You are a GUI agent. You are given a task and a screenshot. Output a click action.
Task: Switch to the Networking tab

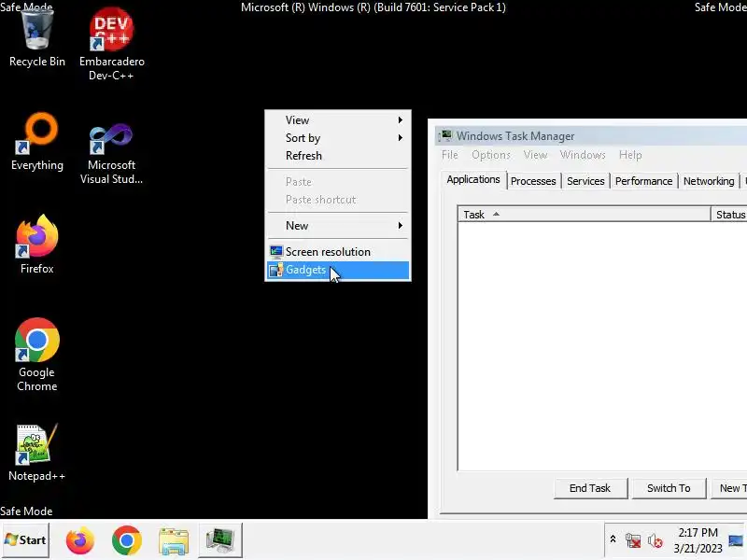[709, 181]
